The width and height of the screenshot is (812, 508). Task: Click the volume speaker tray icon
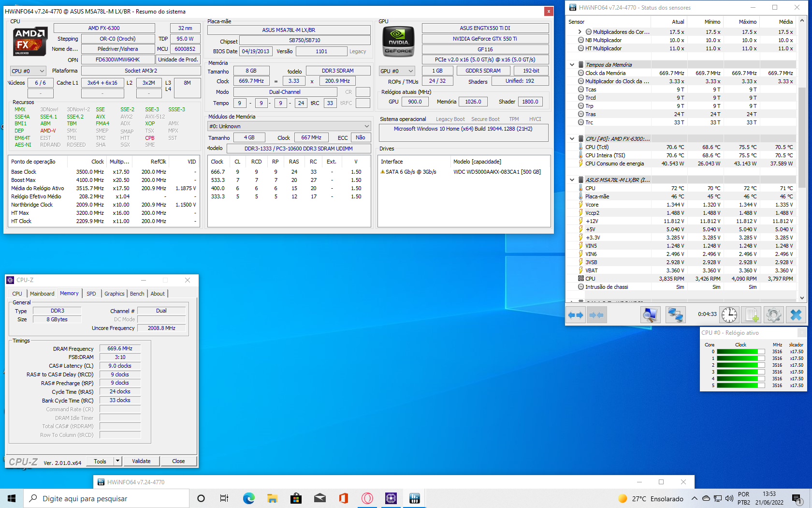tap(729, 498)
